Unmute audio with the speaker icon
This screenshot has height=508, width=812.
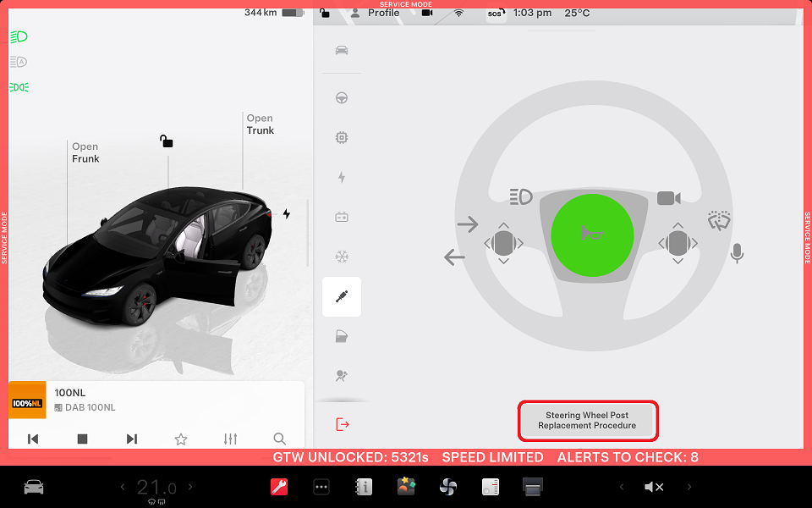(653, 487)
